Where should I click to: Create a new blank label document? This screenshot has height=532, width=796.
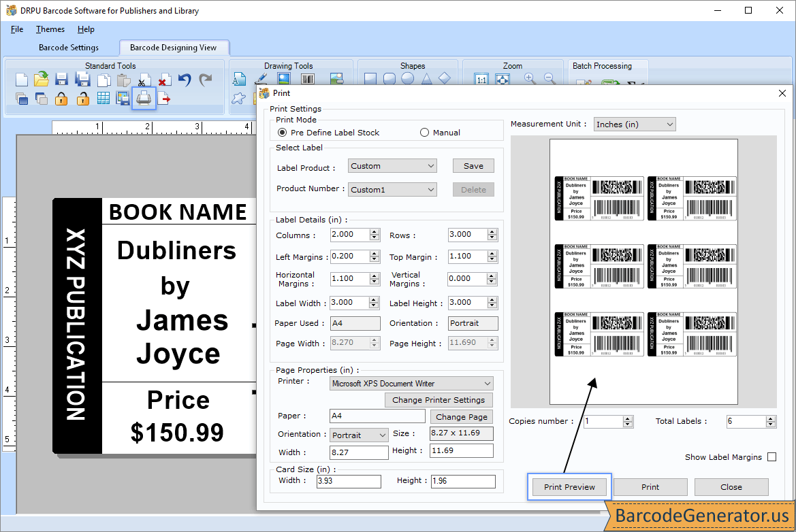pos(21,80)
